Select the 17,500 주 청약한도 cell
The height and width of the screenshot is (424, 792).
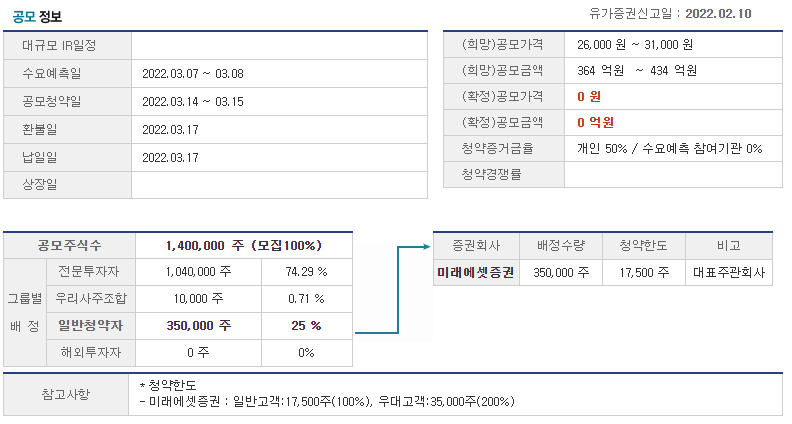(644, 272)
